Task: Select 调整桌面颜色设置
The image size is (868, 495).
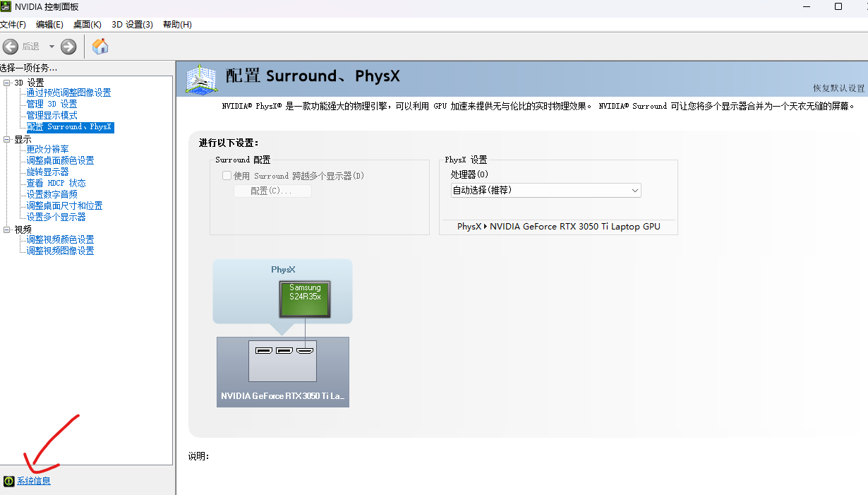Action: coord(60,160)
